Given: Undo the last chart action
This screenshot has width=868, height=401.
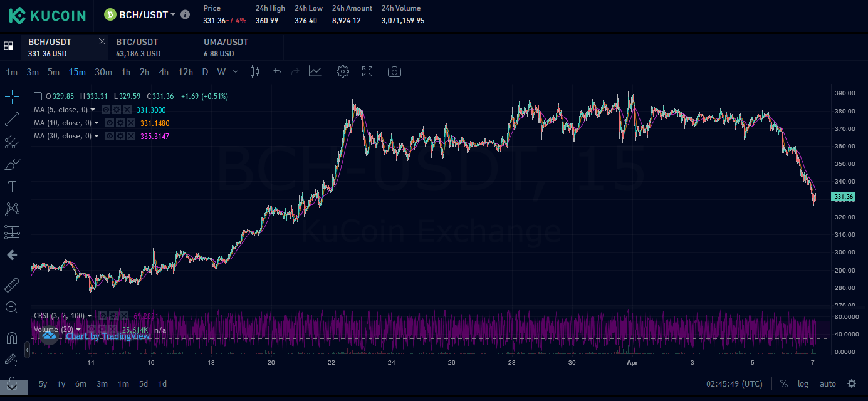Looking at the screenshot, I should click(278, 71).
